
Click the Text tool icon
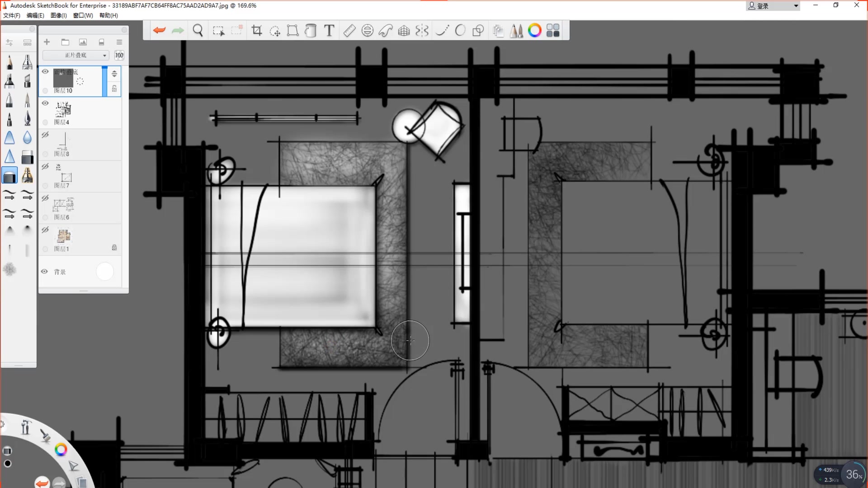[x=329, y=30]
